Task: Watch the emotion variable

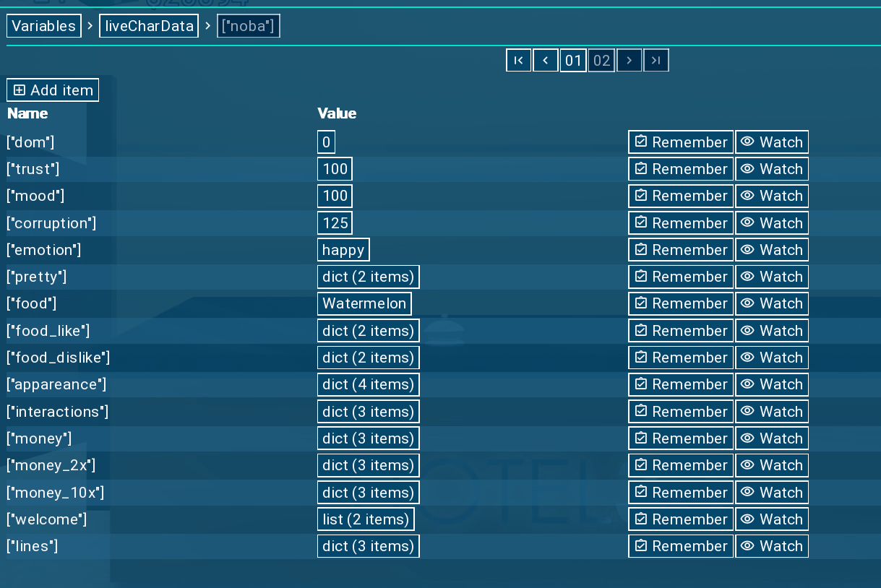Action: [772, 250]
